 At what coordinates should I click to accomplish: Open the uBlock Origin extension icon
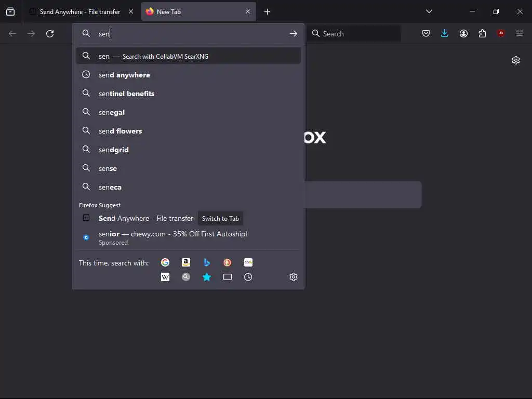coord(501,33)
